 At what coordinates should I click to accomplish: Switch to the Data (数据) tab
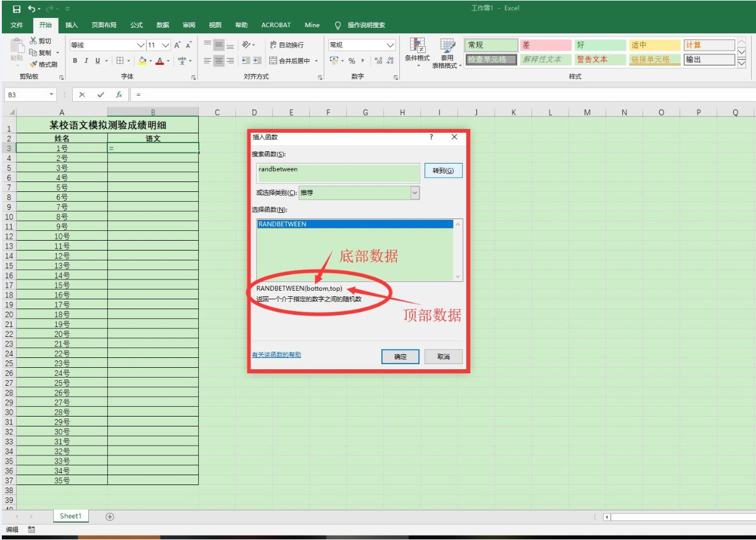[x=163, y=25]
